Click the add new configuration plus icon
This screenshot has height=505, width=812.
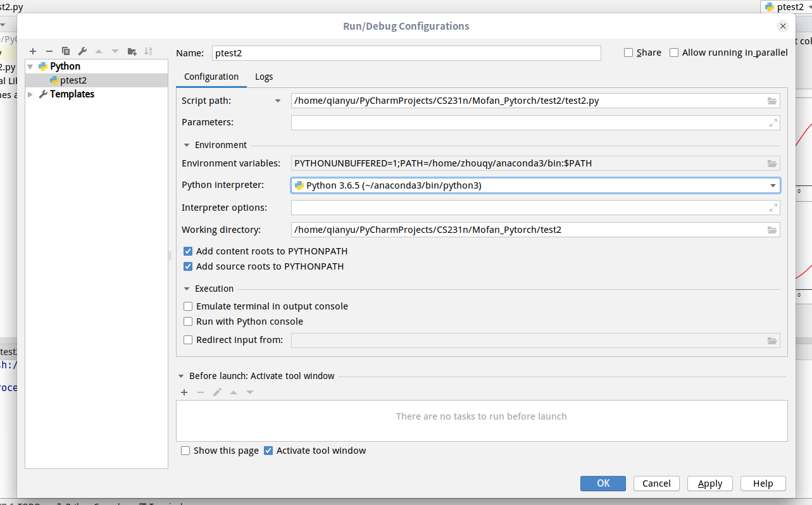(x=33, y=51)
